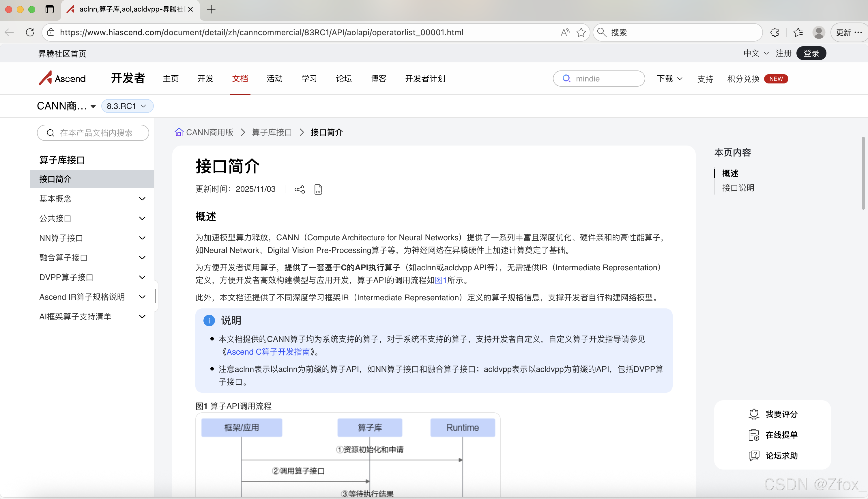Image resolution: width=868 pixels, height=499 pixels.
Task: Click the Ascend logo
Action: coord(62,78)
